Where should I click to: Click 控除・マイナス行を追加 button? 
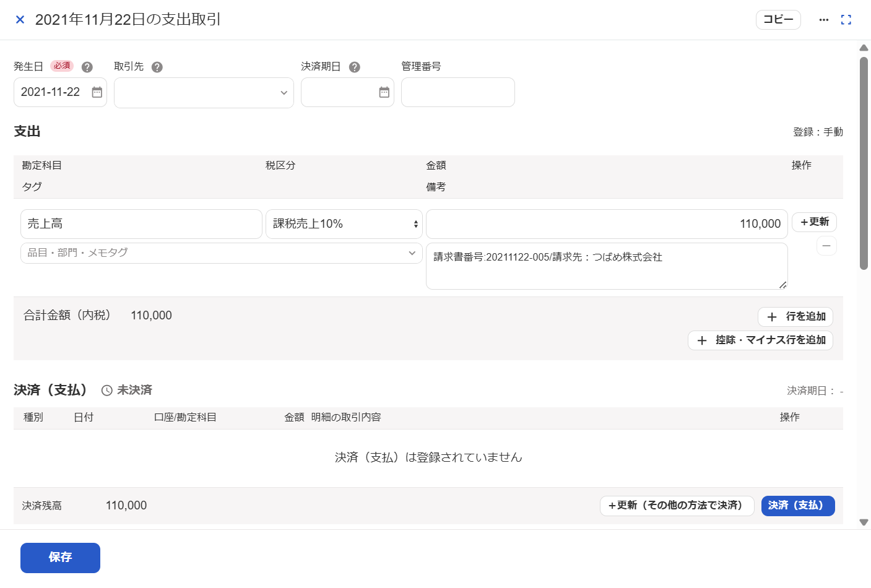tap(761, 340)
